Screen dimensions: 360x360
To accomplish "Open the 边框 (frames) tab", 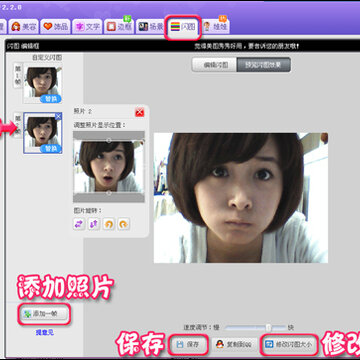I will [119, 27].
